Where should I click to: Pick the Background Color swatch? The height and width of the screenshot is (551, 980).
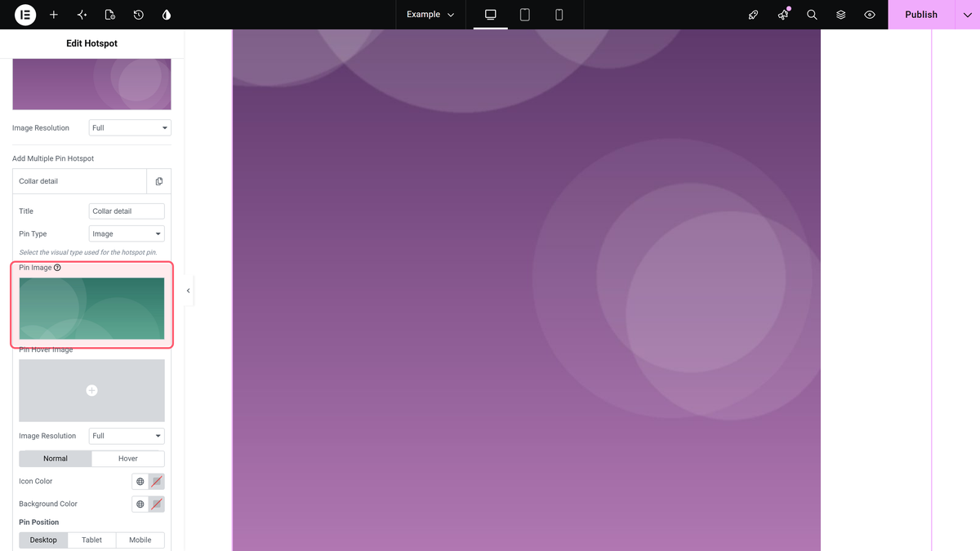(x=157, y=504)
